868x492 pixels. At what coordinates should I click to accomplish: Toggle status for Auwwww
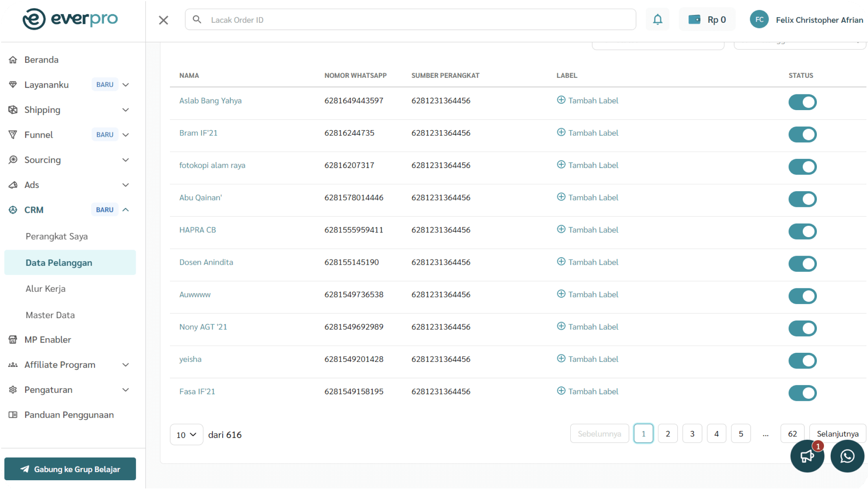click(x=802, y=296)
